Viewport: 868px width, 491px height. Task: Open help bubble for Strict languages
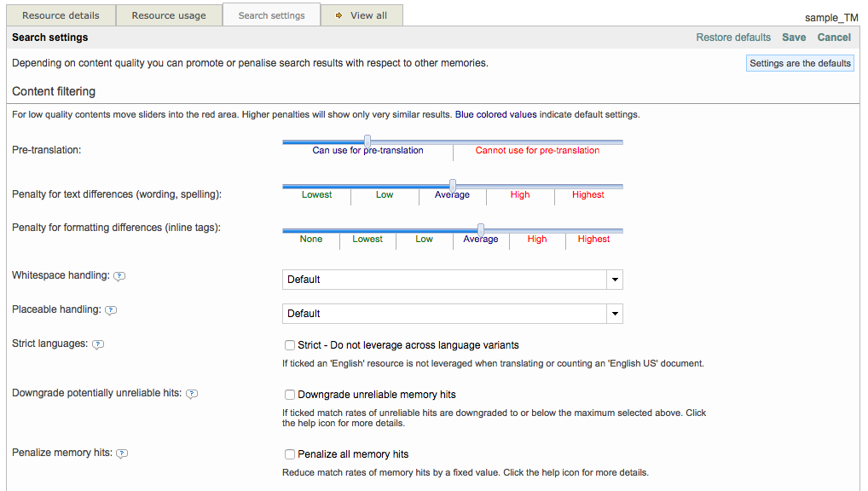click(98, 344)
